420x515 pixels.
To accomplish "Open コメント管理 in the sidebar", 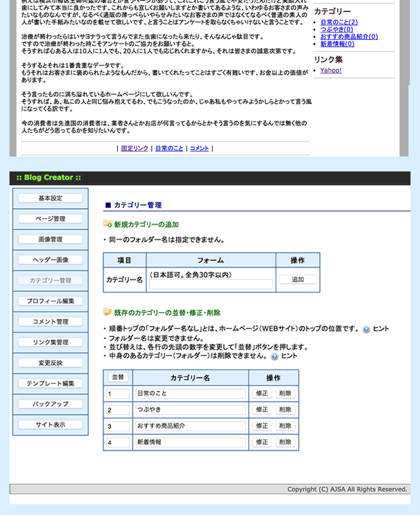I will pyautogui.click(x=50, y=322).
